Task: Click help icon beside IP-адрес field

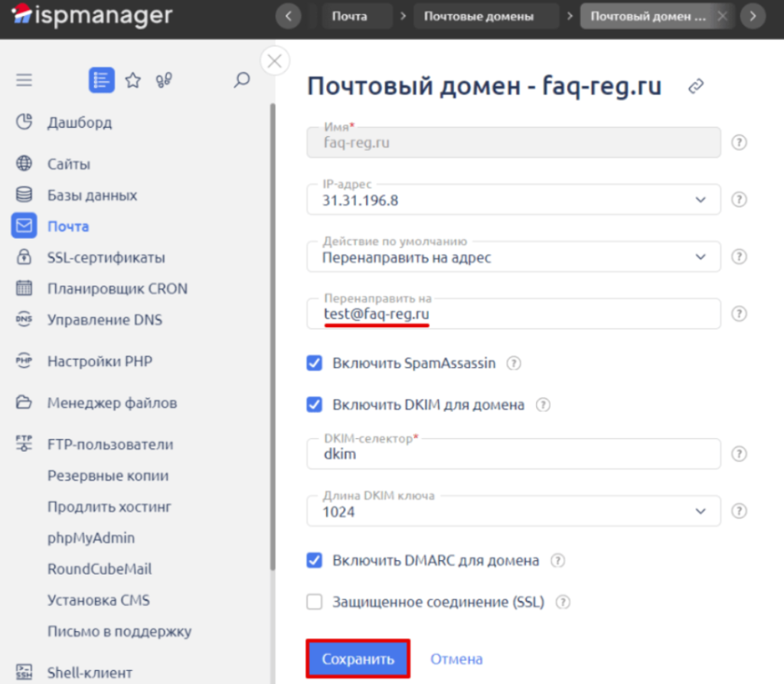Action: [x=739, y=199]
